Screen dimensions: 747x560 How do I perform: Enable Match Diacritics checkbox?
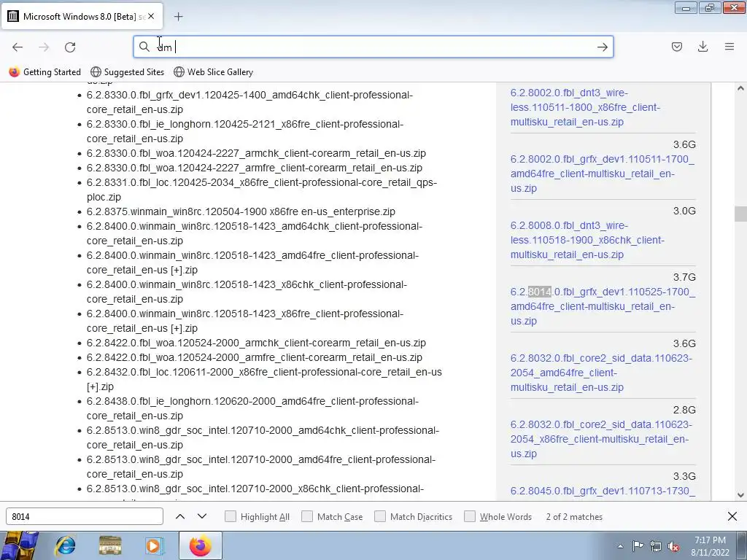(x=379, y=516)
